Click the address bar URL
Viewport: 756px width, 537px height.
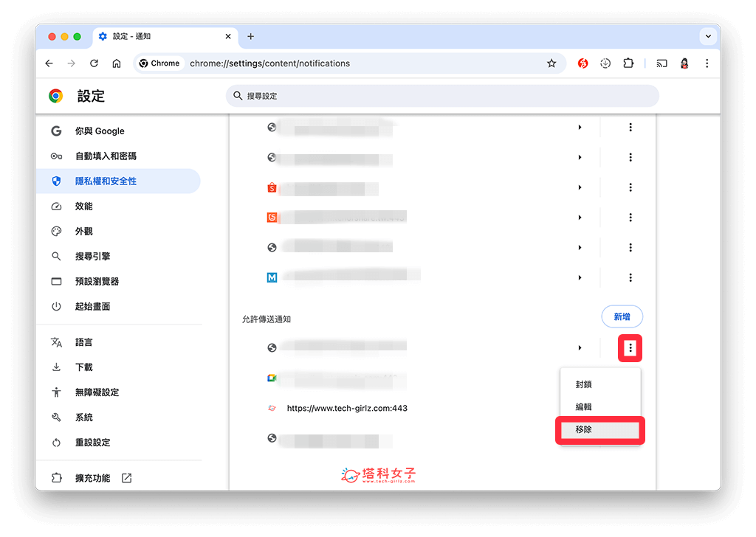point(270,63)
